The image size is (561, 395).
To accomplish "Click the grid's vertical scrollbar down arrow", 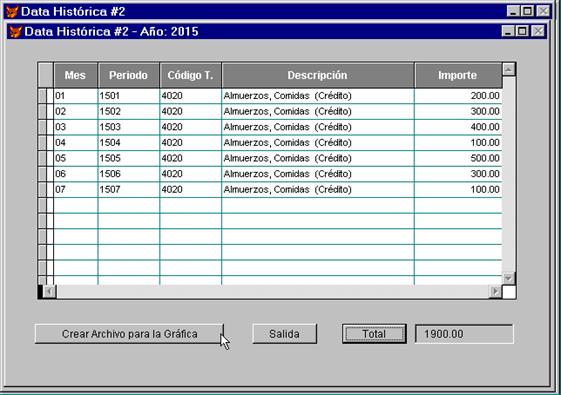I will pos(509,278).
